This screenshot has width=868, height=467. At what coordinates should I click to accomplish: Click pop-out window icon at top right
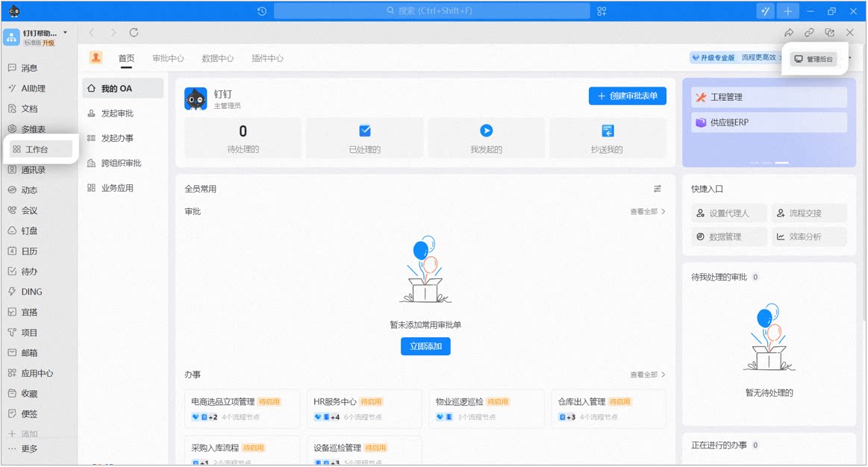829,33
